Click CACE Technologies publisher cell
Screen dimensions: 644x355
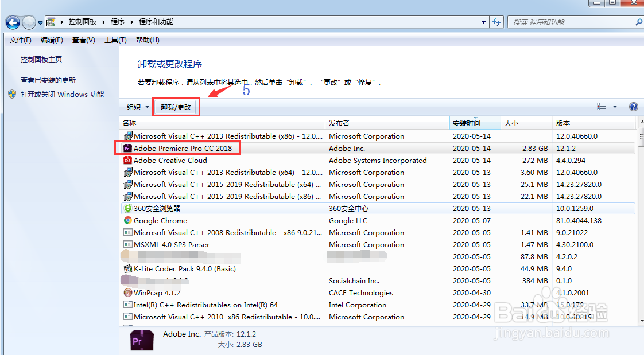(x=360, y=293)
